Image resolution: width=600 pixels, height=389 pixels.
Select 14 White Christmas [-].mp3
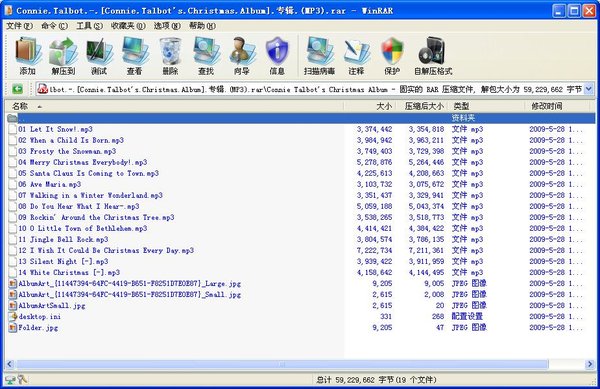coord(69,273)
